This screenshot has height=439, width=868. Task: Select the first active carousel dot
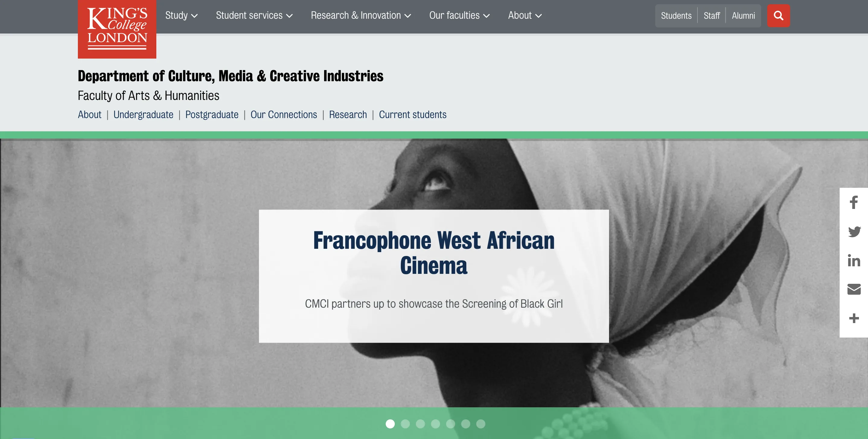[390, 424]
